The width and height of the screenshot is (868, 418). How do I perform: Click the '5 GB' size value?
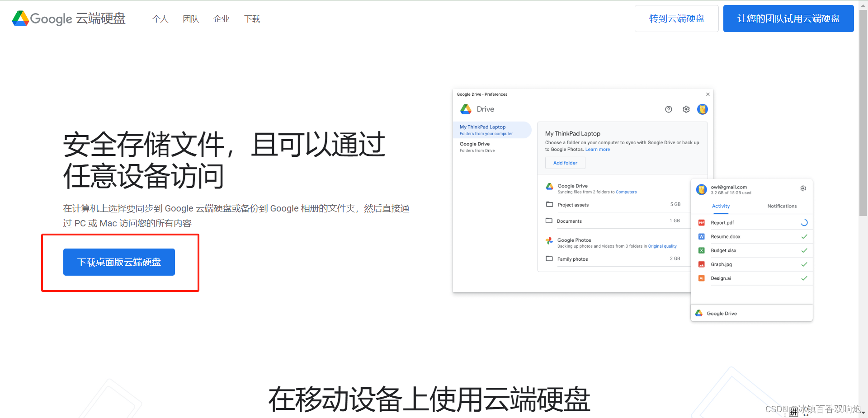(675, 205)
